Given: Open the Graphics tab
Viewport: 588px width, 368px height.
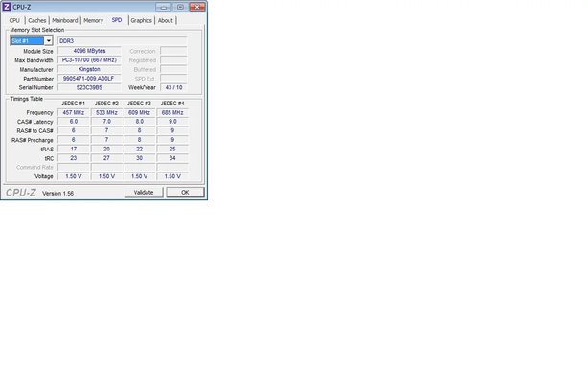Looking at the screenshot, I should [142, 21].
